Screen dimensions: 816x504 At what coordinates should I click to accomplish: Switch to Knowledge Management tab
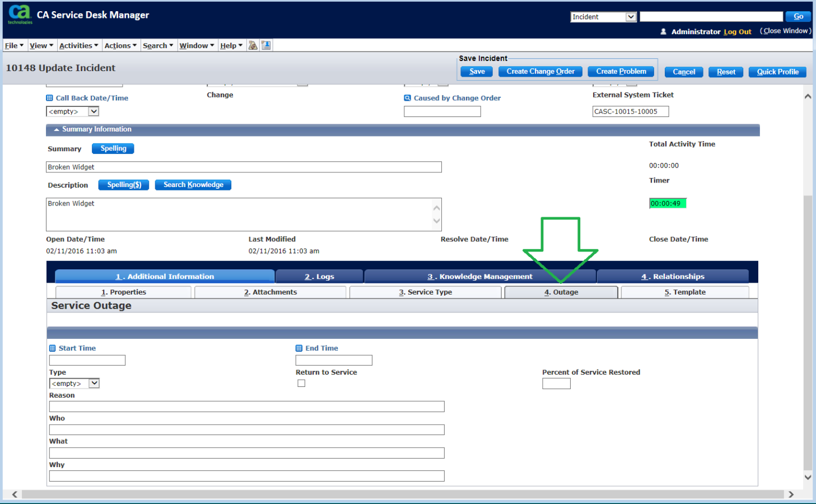pos(480,277)
